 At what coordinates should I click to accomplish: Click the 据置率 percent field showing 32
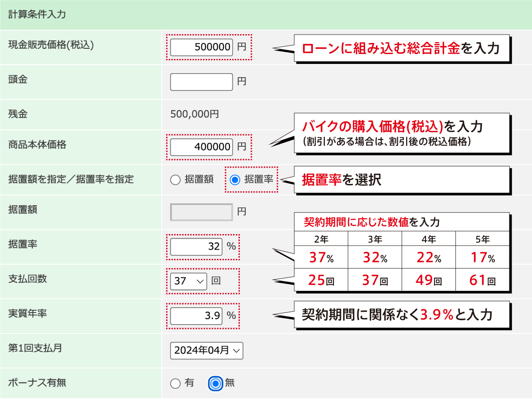coord(196,246)
